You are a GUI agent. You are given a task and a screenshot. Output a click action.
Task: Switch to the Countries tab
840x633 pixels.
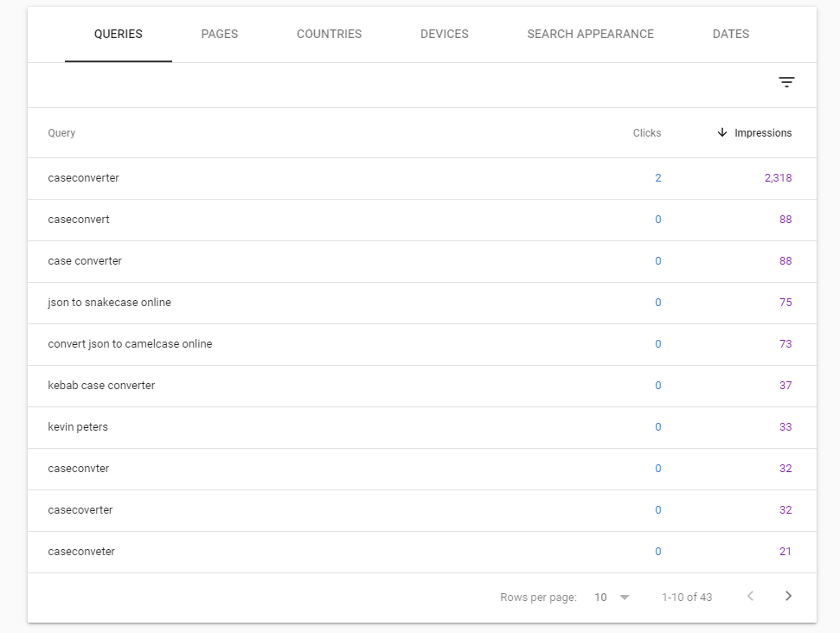point(329,35)
